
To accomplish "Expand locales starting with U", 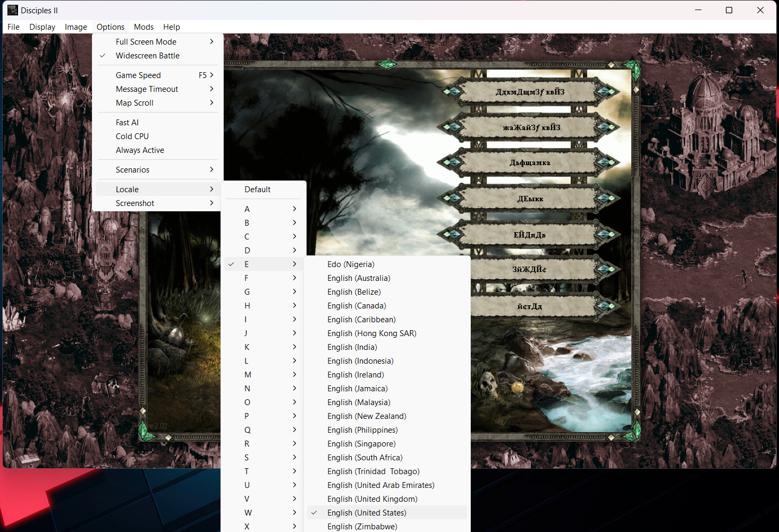I will [x=264, y=485].
